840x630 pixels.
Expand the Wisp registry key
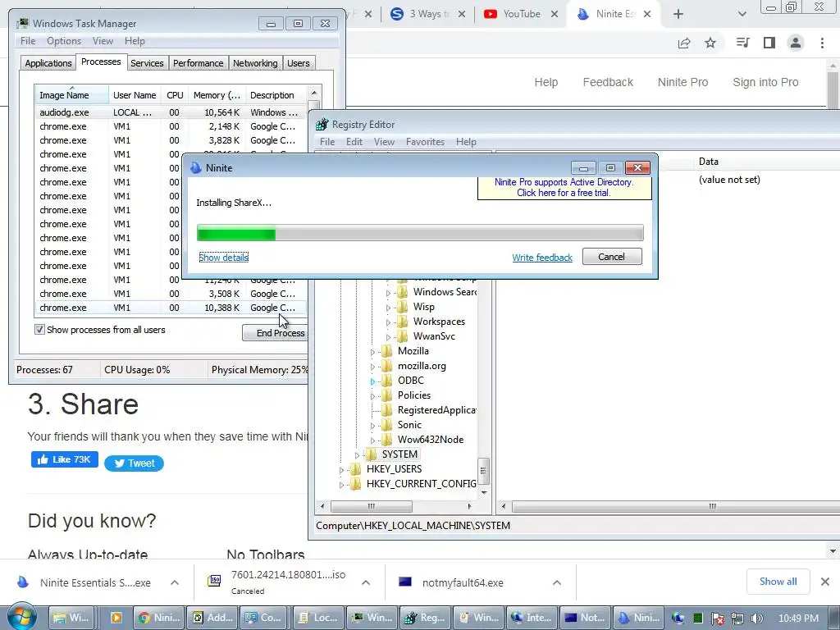[388, 308]
